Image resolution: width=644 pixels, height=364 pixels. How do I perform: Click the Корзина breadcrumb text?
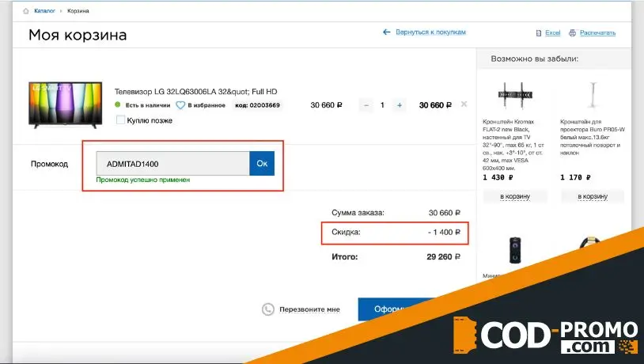click(x=78, y=11)
